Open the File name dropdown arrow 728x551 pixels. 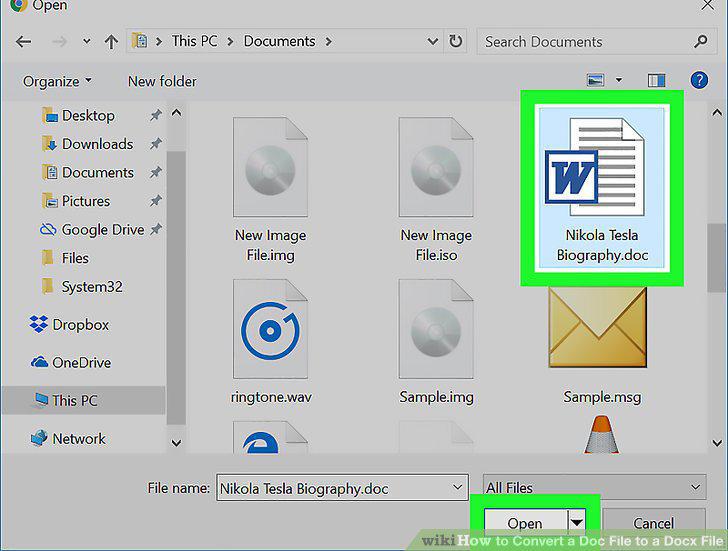pyautogui.click(x=457, y=487)
